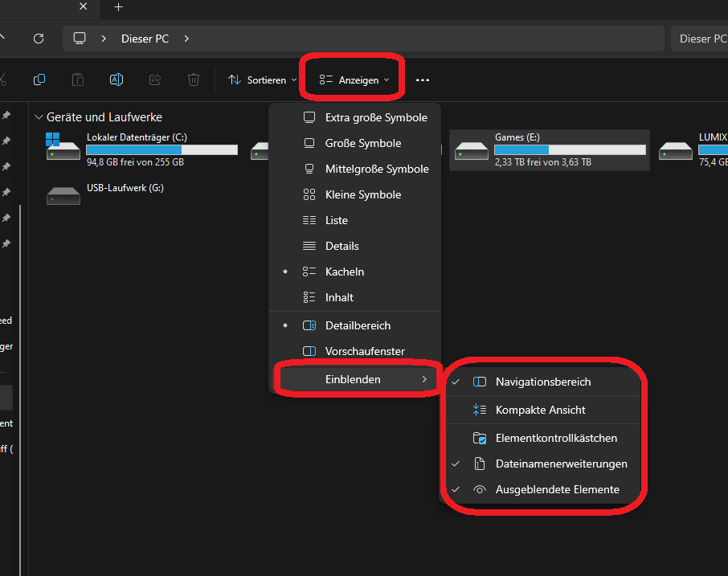Click chevron before Dieser PC breadcrumb
Viewport: 728px width, 576px height.
point(104,39)
